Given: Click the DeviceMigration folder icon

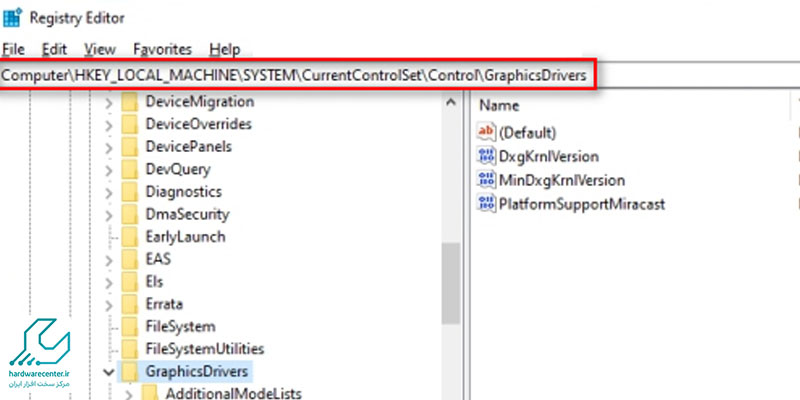Looking at the screenshot, I should tap(130, 102).
